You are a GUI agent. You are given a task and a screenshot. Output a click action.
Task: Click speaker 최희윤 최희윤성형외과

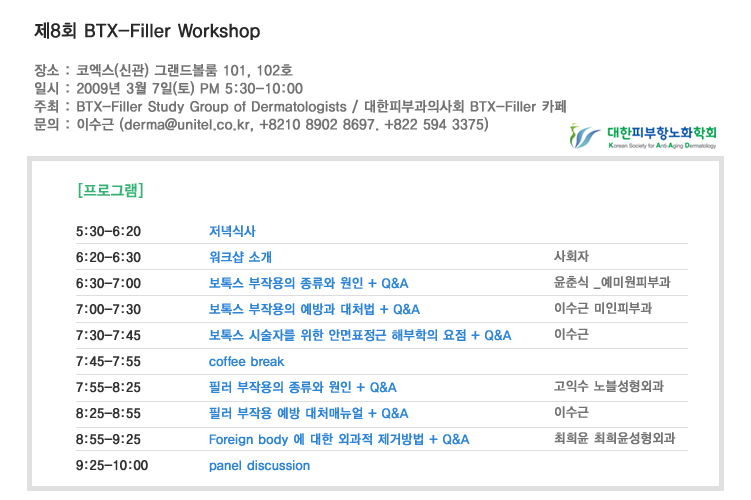[x=614, y=439]
